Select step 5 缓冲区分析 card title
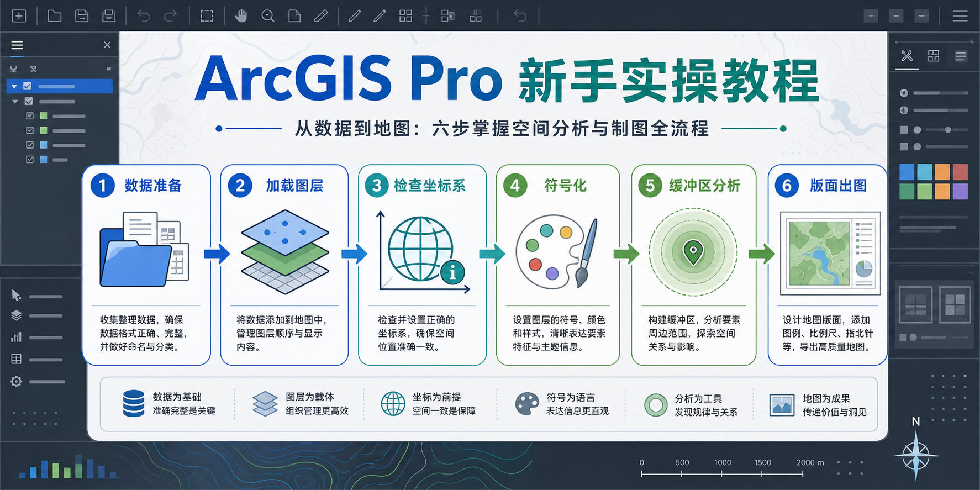The height and width of the screenshot is (490, 980). click(704, 186)
